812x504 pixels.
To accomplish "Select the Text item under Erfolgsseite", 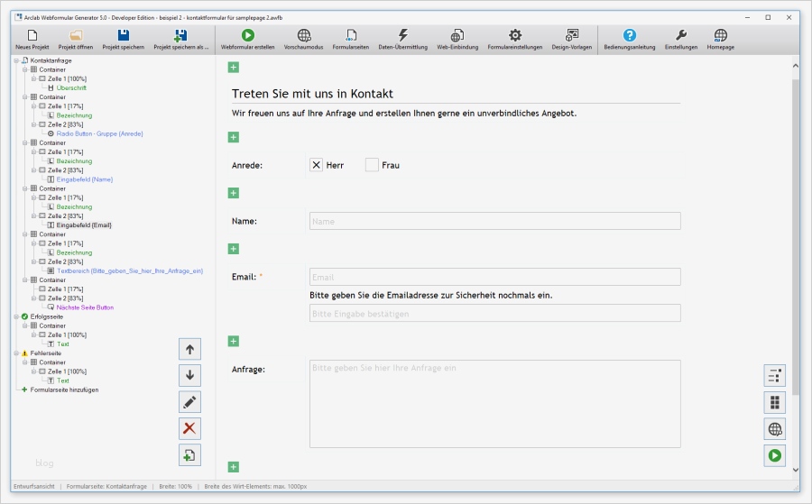I will pyautogui.click(x=62, y=344).
